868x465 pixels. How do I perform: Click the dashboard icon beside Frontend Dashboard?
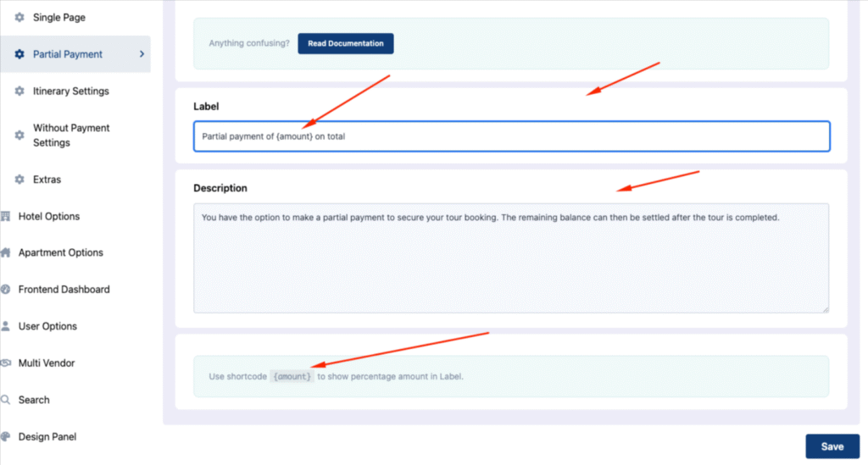pos(6,289)
